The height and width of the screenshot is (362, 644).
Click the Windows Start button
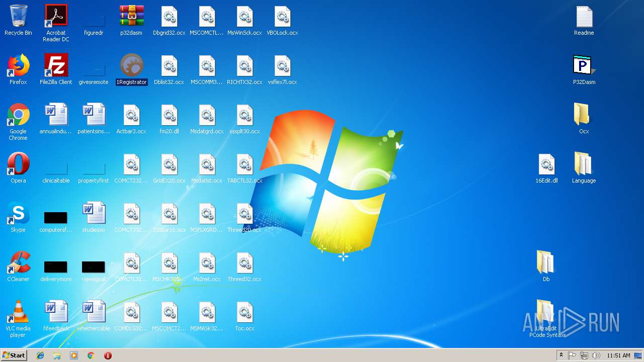pos(14,355)
